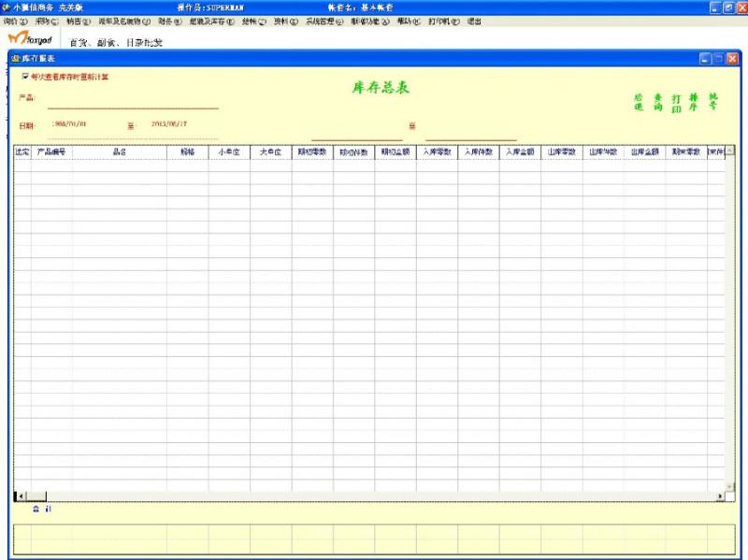Click the green 排序 sort button
Image resolution: width=748 pixels, height=560 pixels.
coord(694,102)
